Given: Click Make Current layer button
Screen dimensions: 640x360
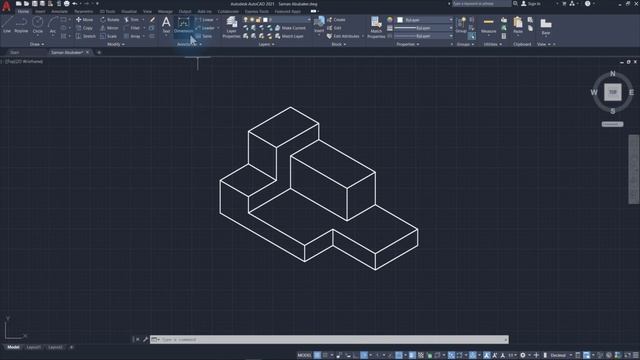Looking at the screenshot, I should pyautogui.click(x=290, y=28).
